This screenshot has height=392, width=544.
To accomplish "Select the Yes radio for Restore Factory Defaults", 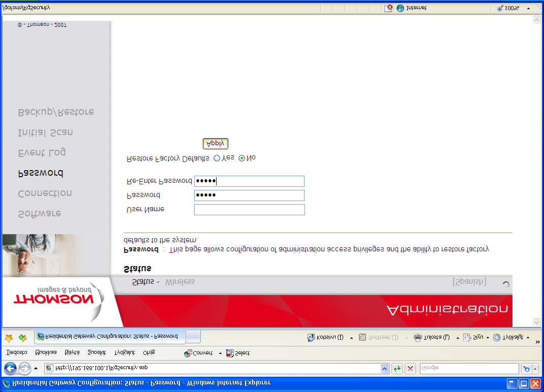I will [217, 158].
